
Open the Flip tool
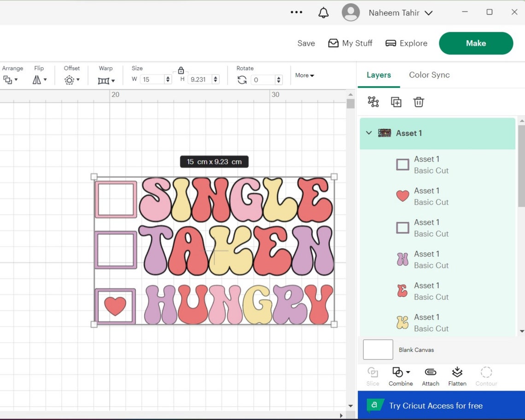point(39,80)
